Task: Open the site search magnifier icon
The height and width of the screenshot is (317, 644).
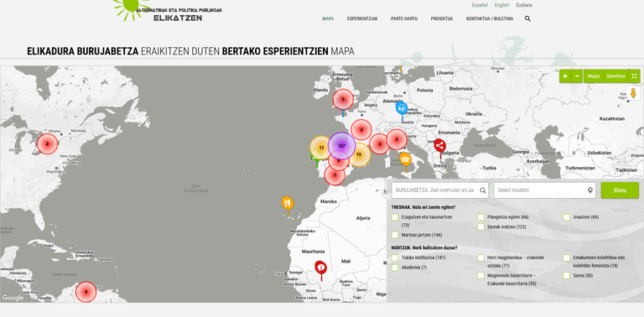Action: [527, 18]
